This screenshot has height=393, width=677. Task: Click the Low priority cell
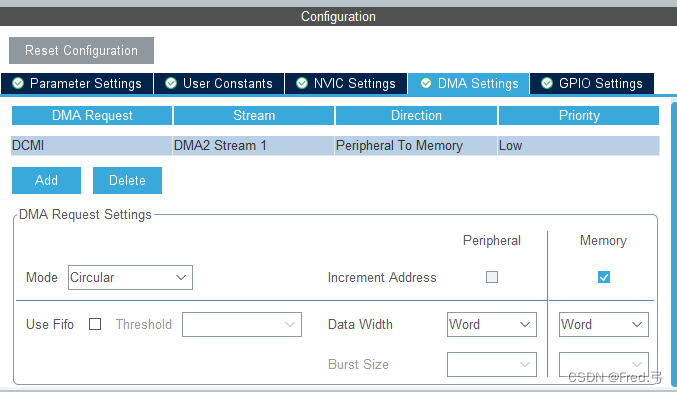[x=579, y=146]
